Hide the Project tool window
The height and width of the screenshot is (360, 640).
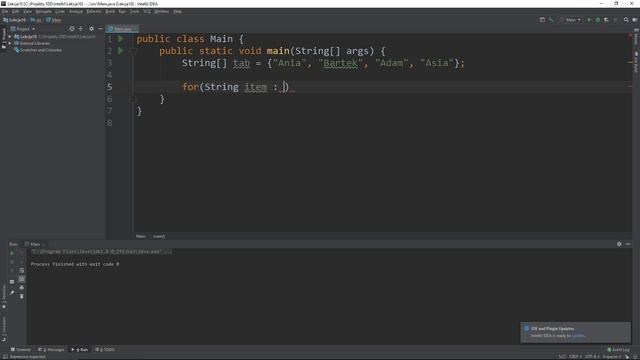tap(100, 29)
